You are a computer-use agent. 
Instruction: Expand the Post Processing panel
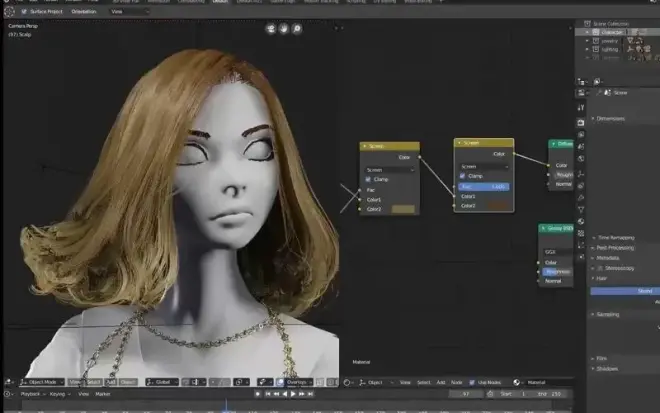click(x=615, y=247)
